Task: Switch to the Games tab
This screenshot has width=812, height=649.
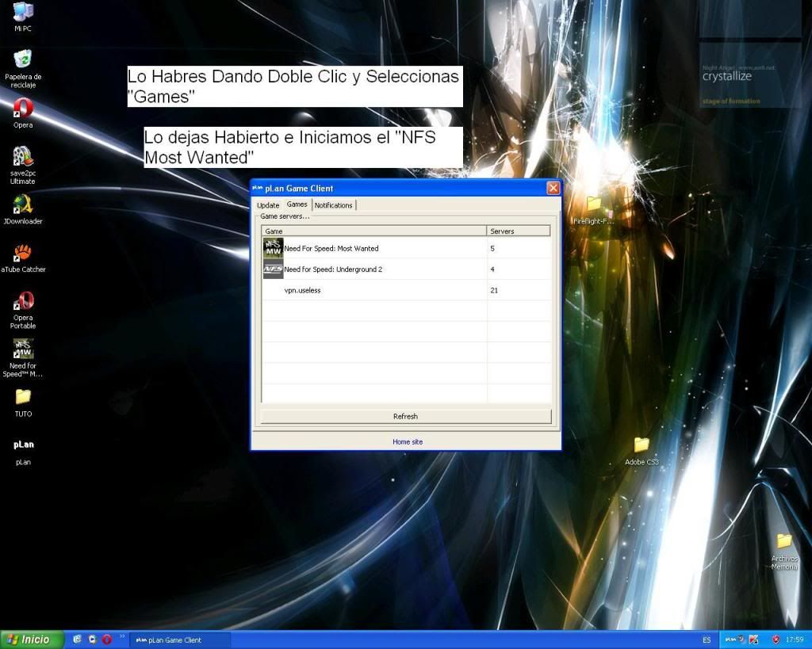Action: [x=297, y=204]
